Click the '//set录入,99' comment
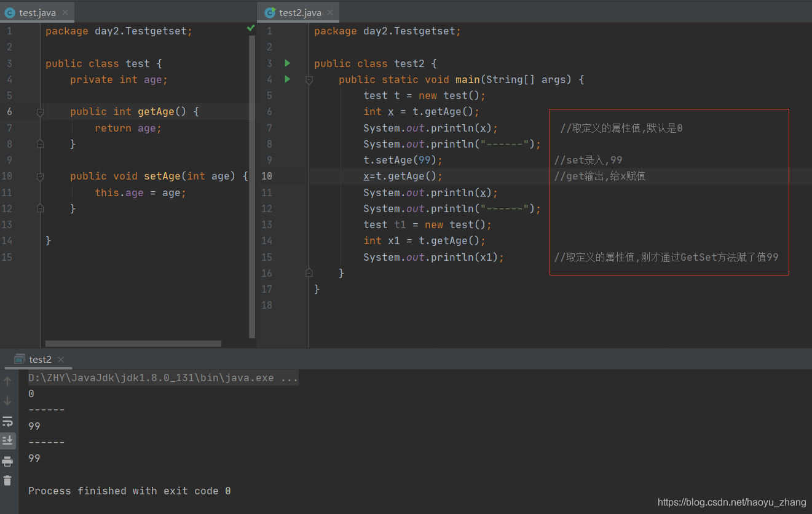 coord(588,160)
